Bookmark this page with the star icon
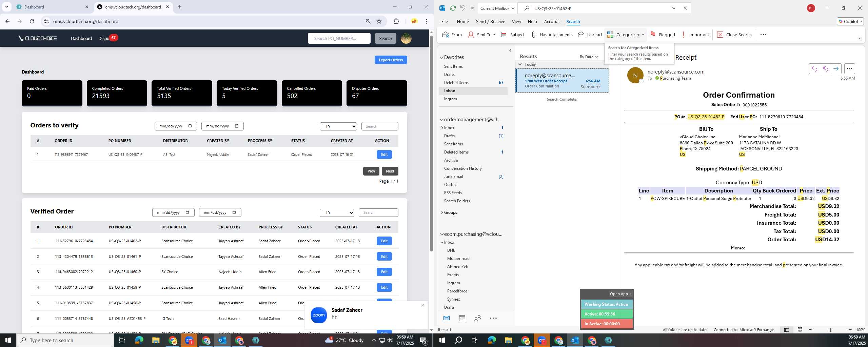This screenshot has height=347, width=868. click(x=379, y=21)
